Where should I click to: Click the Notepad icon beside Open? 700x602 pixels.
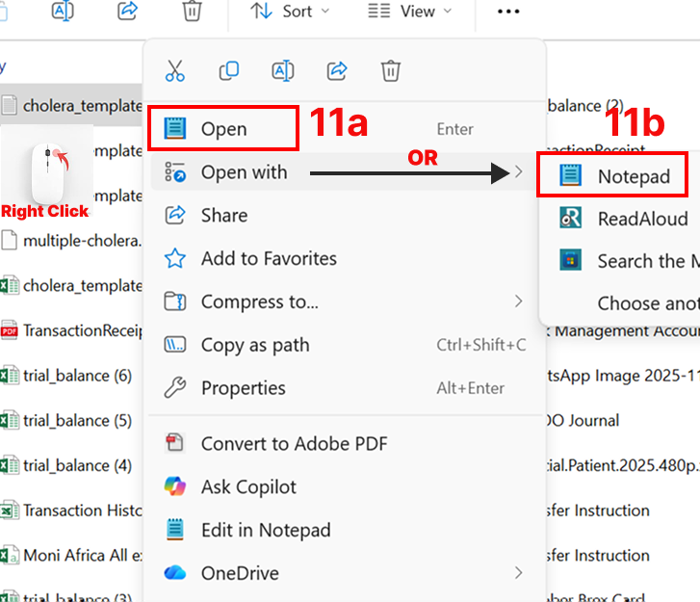click(174, 128)
